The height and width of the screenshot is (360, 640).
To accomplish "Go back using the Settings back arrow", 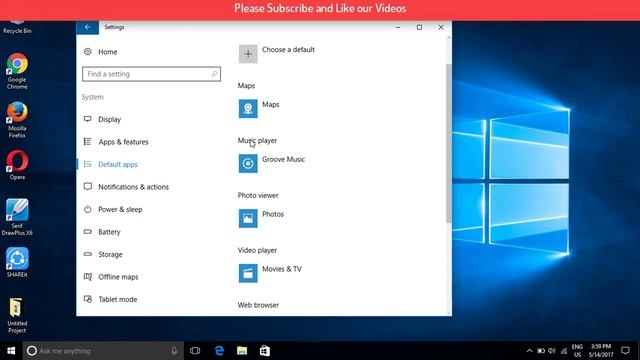I will [87, 27].
